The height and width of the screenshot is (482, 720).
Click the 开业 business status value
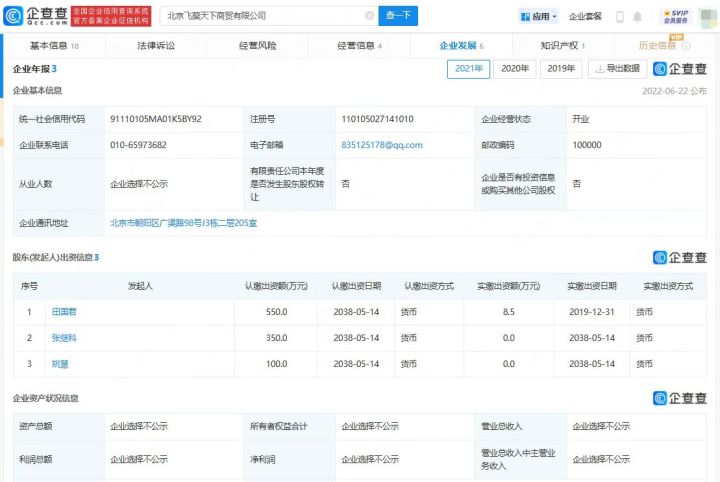580,119
